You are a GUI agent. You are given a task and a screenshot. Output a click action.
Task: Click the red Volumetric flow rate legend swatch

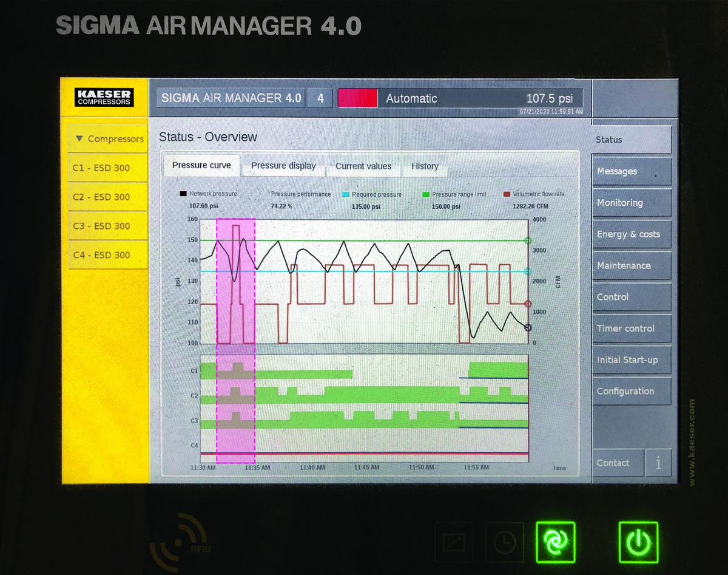pos(507,194)
